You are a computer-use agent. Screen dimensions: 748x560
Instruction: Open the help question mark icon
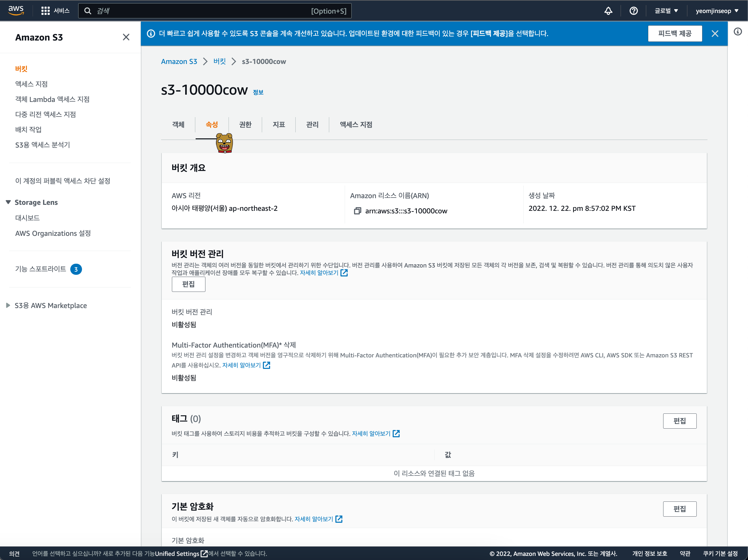633,11
